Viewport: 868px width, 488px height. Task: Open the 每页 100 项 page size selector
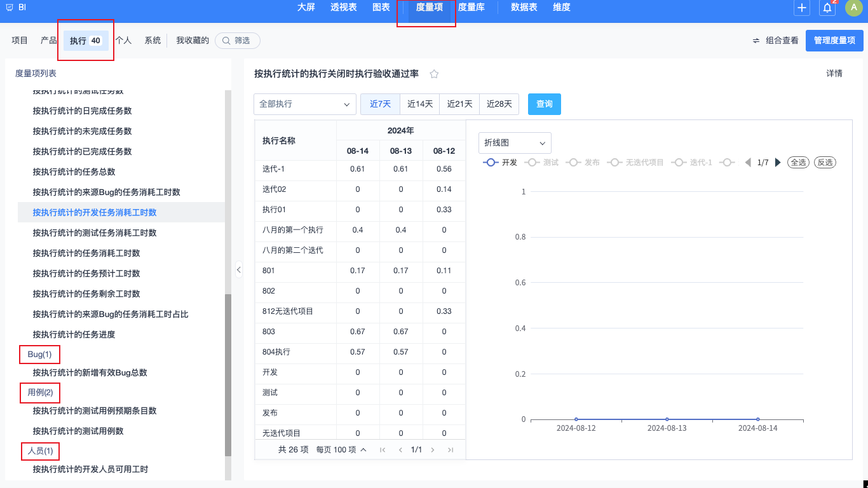click(x=341, y=450)
